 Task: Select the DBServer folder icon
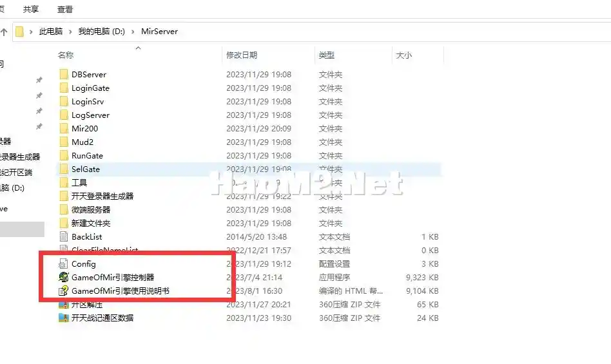tap(64, 74)
